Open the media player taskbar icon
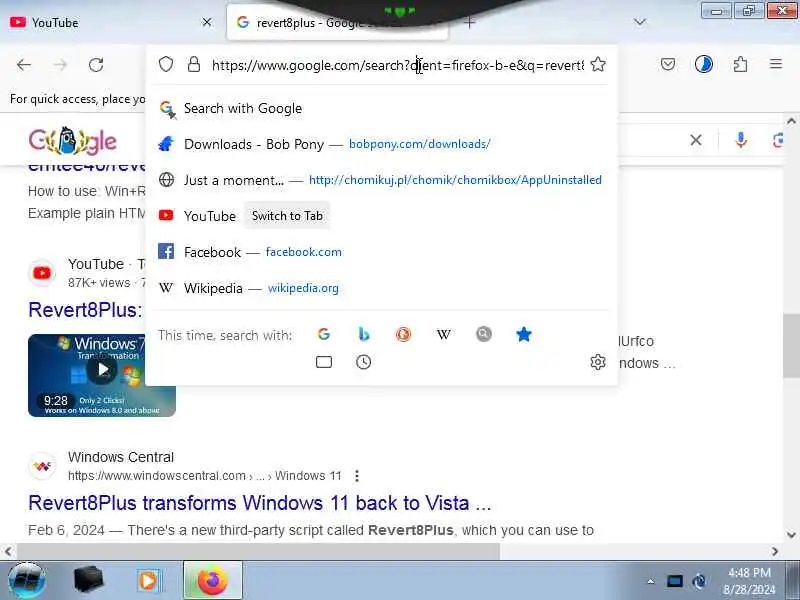Viewport: 800px width, 600px height. (149, 581)
